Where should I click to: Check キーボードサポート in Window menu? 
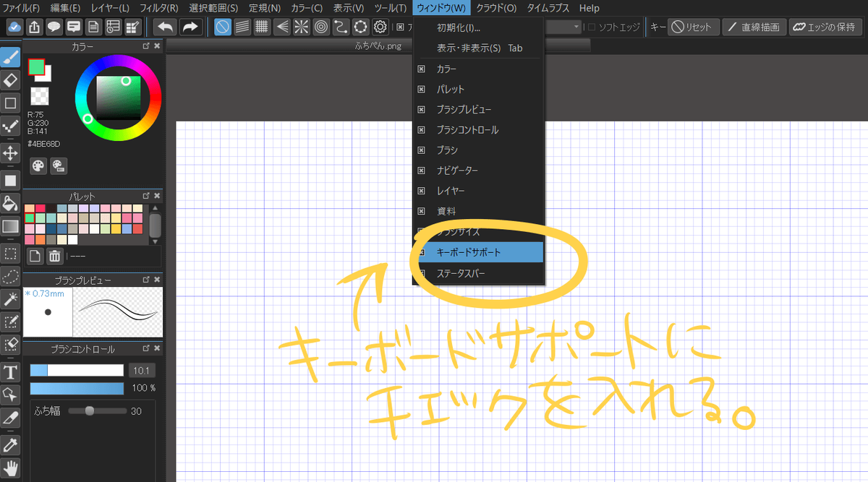(478, 252)
